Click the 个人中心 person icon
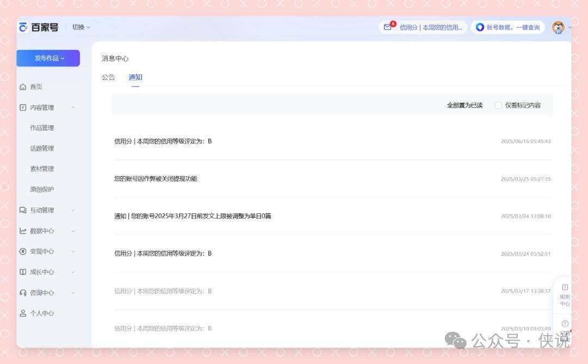 (23, 313)
